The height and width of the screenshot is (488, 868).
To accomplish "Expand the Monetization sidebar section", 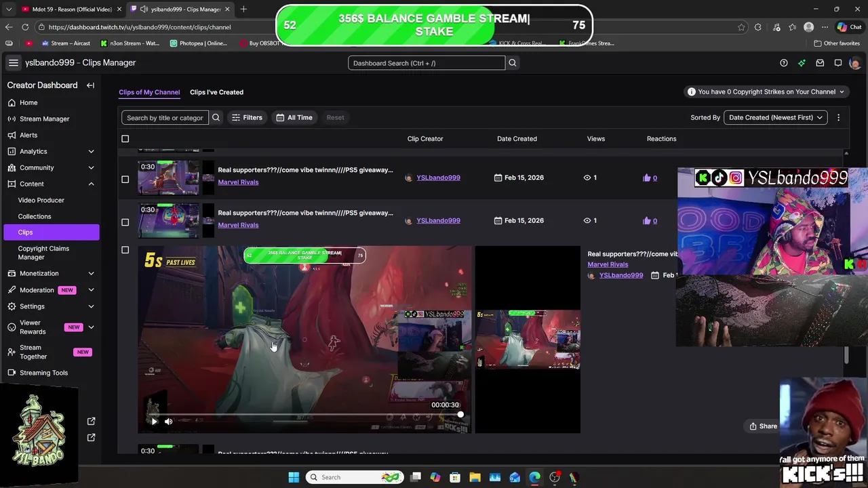I will click(91, 273).
